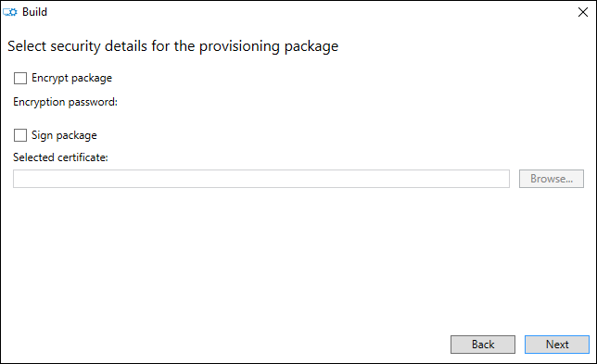Click the 'Encryption password:' label
The image size is (597, 364).
[65, 102]
